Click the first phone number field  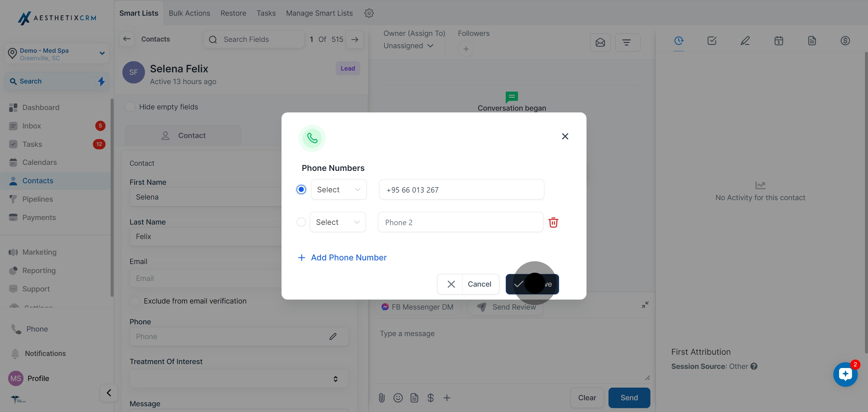pyautogui.click(x=461, y=190)
